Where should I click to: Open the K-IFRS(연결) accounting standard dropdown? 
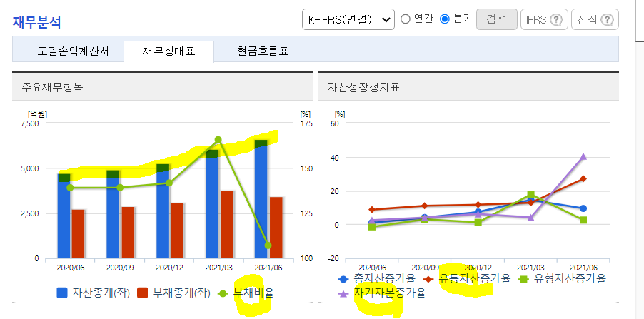coord(348,19)
